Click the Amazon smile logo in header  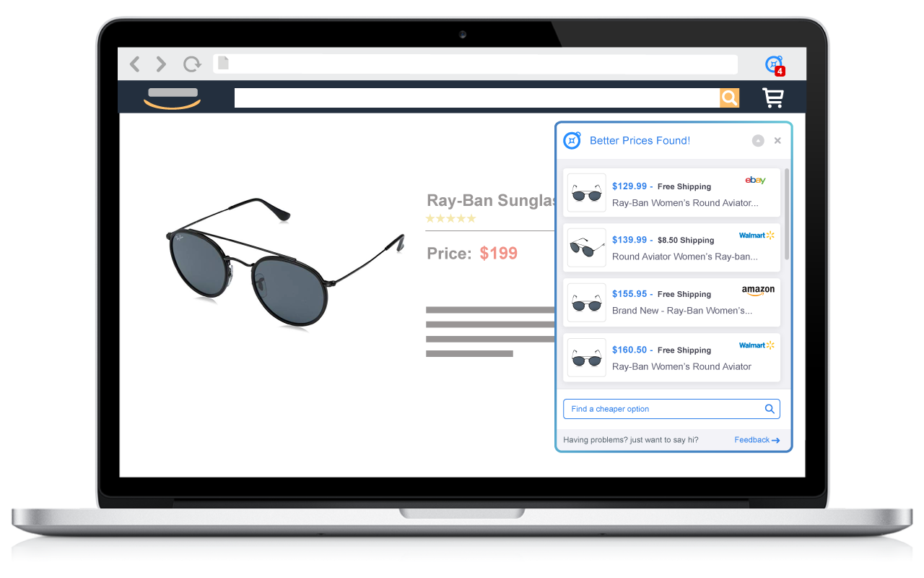click(x=173, y=98)
